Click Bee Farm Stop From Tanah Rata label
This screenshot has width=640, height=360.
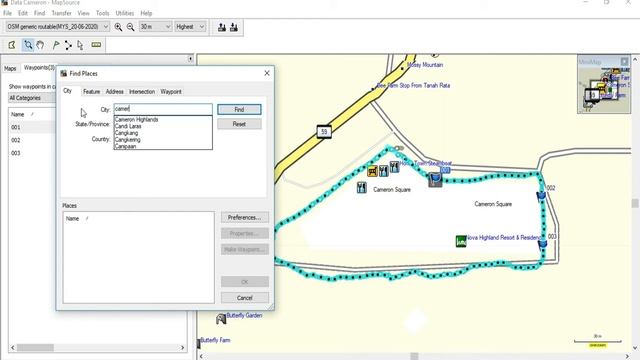(x=413, y=86)
